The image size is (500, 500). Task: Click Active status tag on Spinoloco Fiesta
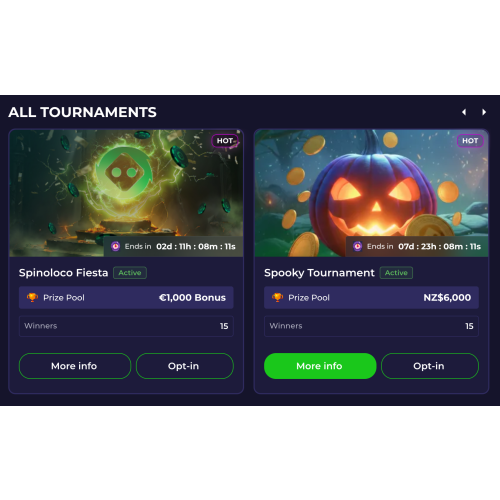(130, 273)
